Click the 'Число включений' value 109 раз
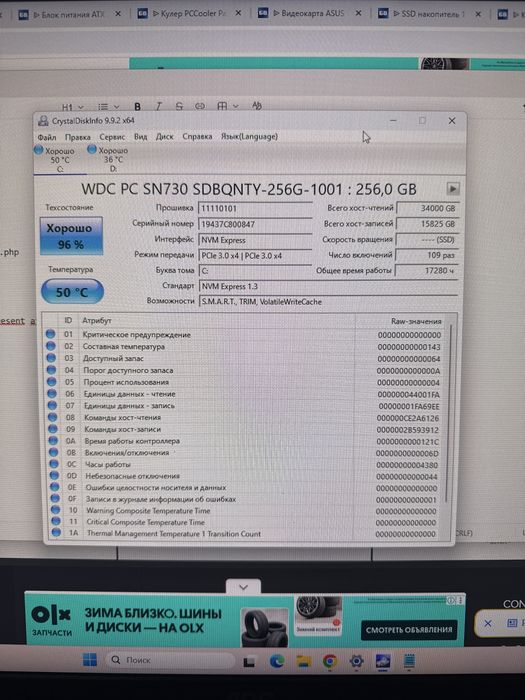Screen dimensions: 525x700 pos(427,255)
